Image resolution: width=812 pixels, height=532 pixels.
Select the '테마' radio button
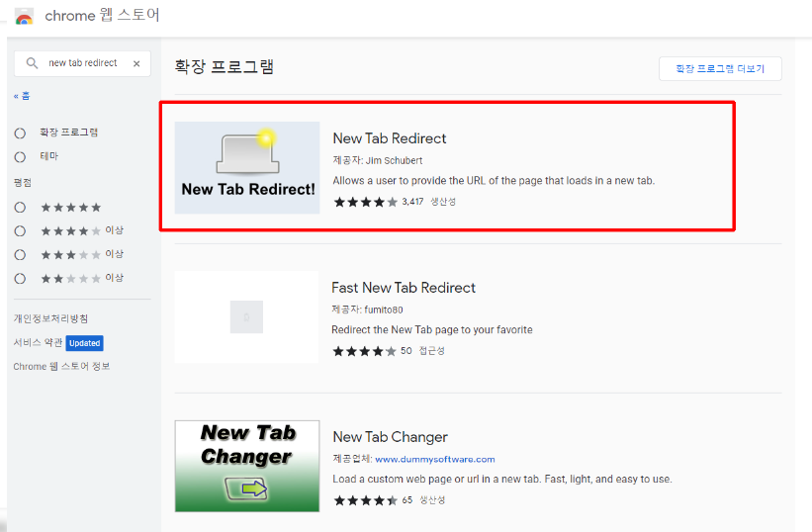pos(20,157)
